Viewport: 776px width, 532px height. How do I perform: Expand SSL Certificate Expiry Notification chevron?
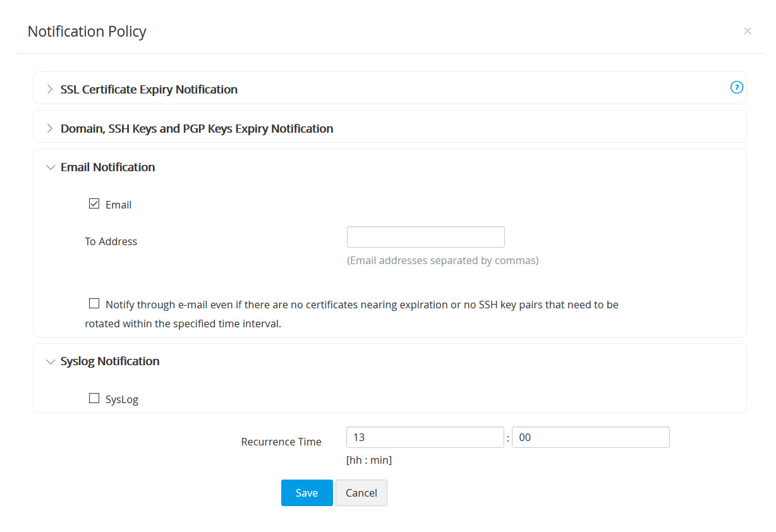pyautogui.click(x=50, y=90)
